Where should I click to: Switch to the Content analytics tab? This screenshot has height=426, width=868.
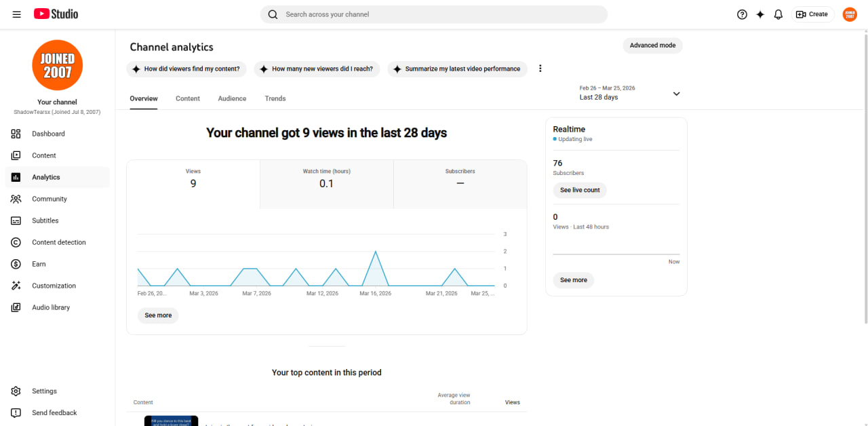coord(188,98)
